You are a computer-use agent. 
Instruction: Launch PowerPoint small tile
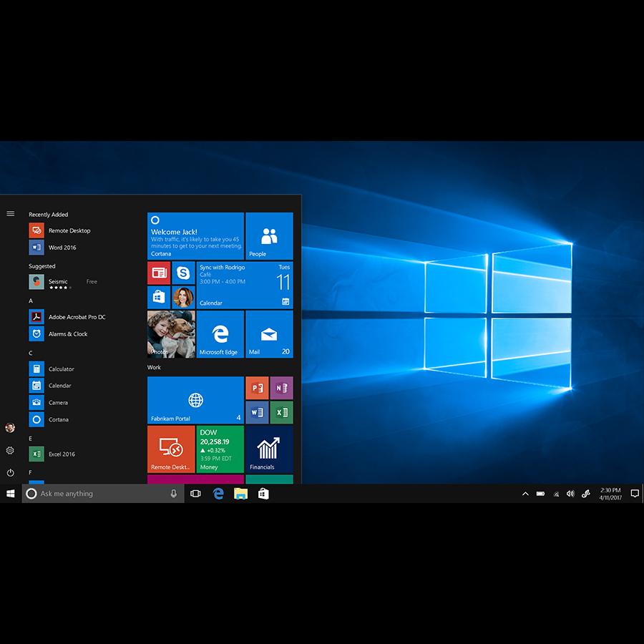tap(257, 388)
